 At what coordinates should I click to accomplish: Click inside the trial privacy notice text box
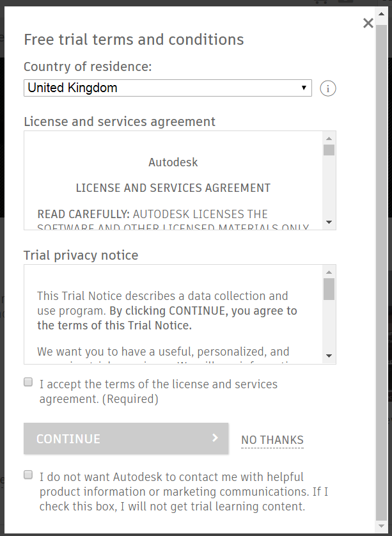(173, 314)
